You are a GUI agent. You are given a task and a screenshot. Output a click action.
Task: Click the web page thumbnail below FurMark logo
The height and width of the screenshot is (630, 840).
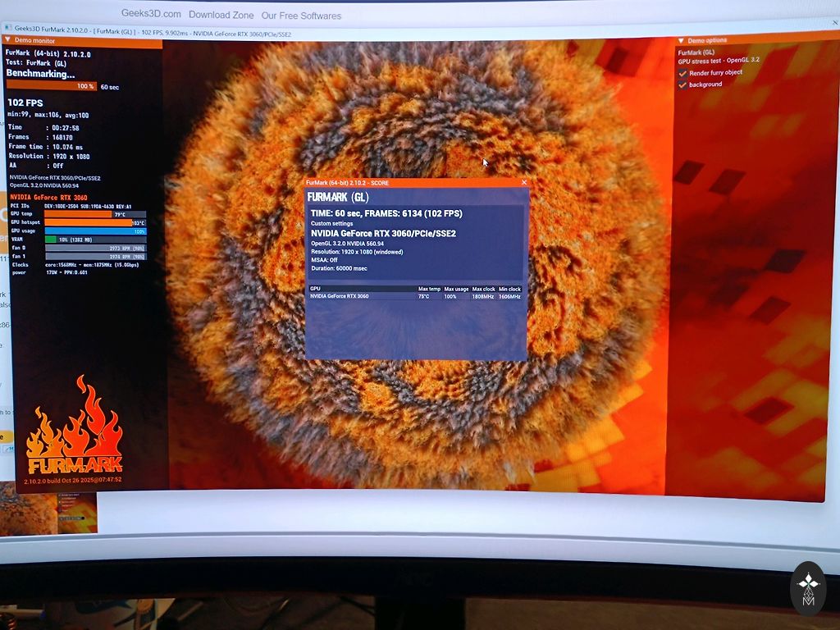coord(49,509)
